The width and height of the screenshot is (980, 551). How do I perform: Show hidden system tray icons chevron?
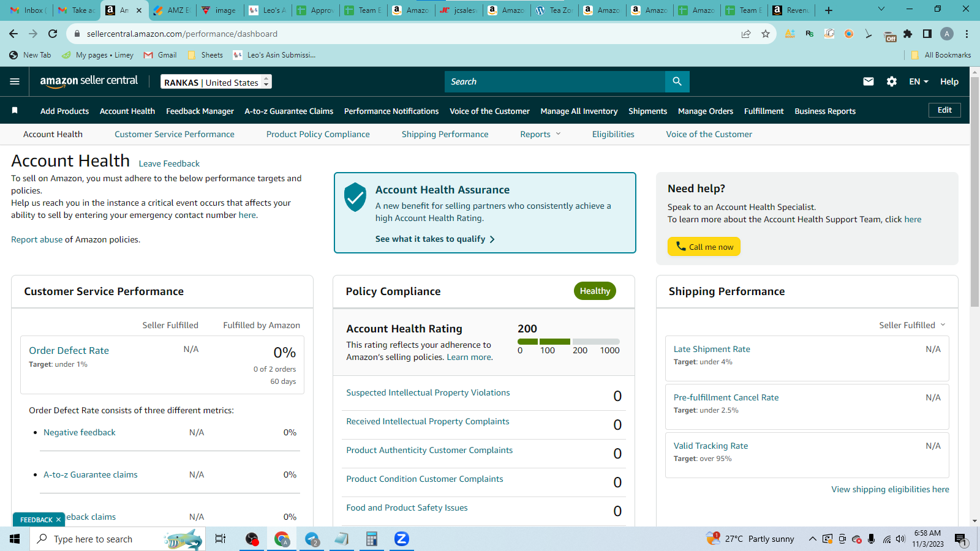pyautogui.click(x=812, y=539)
